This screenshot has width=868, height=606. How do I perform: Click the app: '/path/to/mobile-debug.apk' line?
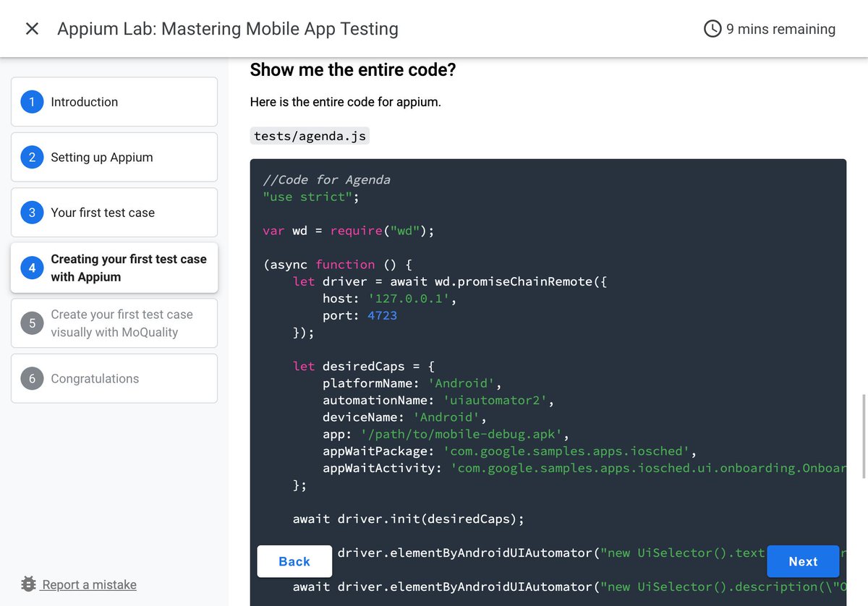[446, 434]
